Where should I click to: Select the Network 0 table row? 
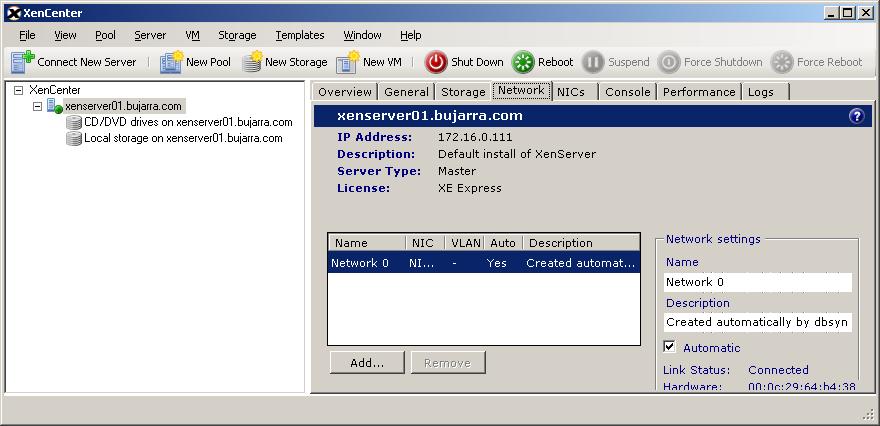[x=484, y=263]
